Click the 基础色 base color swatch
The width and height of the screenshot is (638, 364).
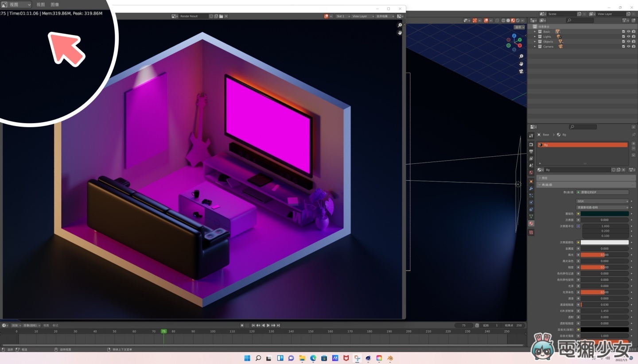(x=605, y=213)
